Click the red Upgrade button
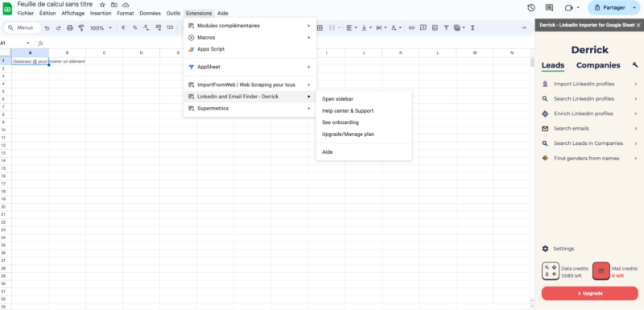This screenshot has width=644, height=310. [x=590, y=293]
